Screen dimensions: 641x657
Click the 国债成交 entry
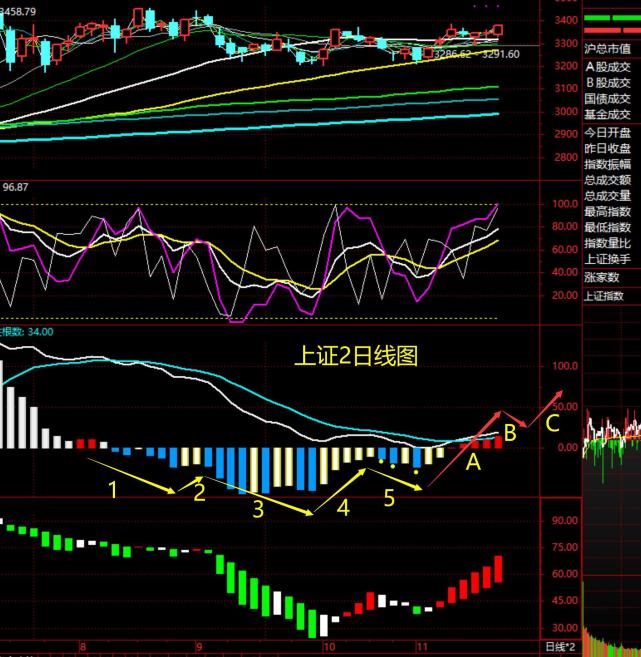click(607, 100)
